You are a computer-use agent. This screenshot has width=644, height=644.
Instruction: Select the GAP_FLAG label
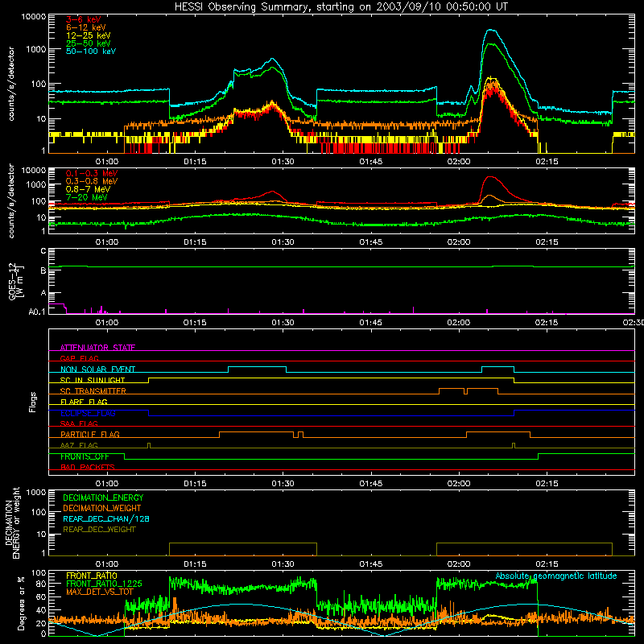(x=79, y=358)
